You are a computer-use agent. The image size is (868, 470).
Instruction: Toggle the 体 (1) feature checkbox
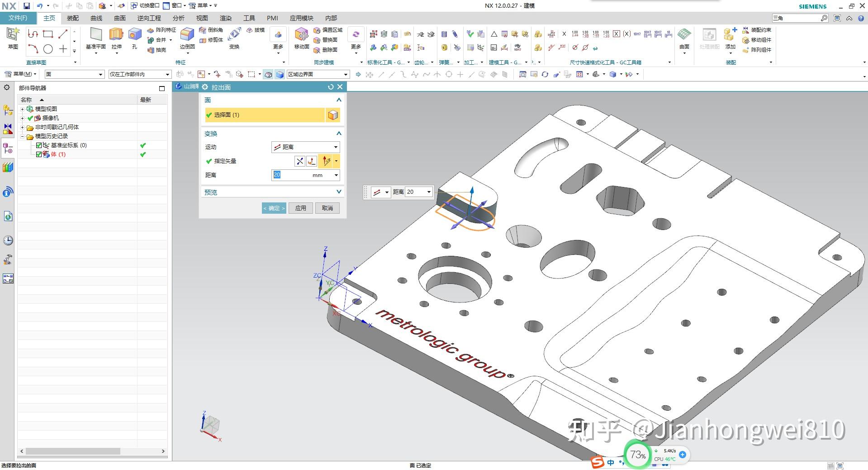click(39, 154)
